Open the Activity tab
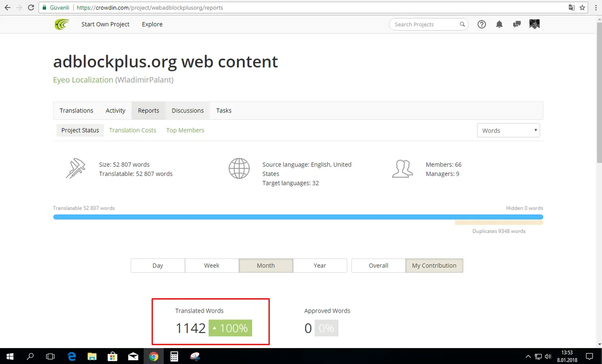 [115, 111]
